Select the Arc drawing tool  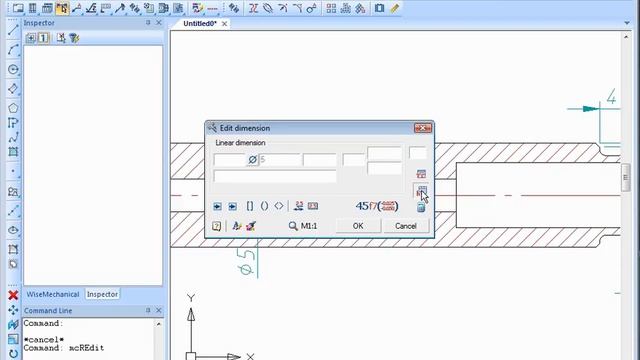click(13, 50)
